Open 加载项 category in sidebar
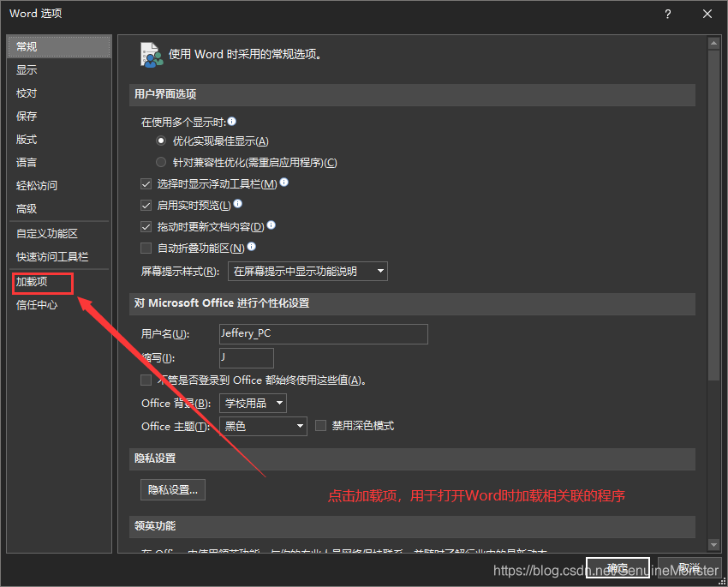728x587 pixels. point(59,282)
